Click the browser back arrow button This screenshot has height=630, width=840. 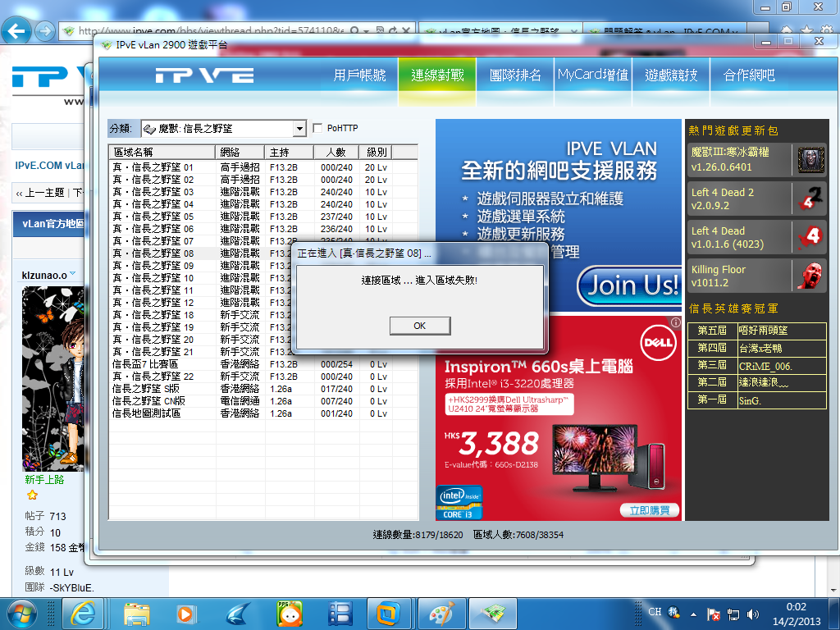pyautogui.click(x=18, y=32)
